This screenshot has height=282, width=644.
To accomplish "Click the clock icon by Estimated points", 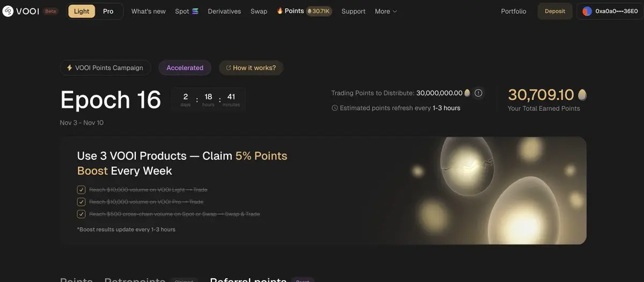I will tap(335, 108).
